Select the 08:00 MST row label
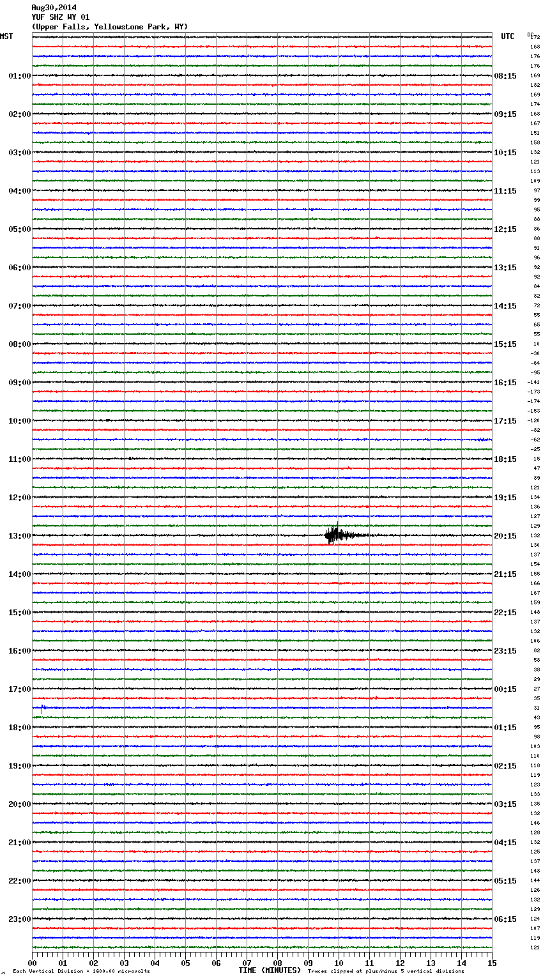This screenshot has height=980, width=543. point(20,344)
